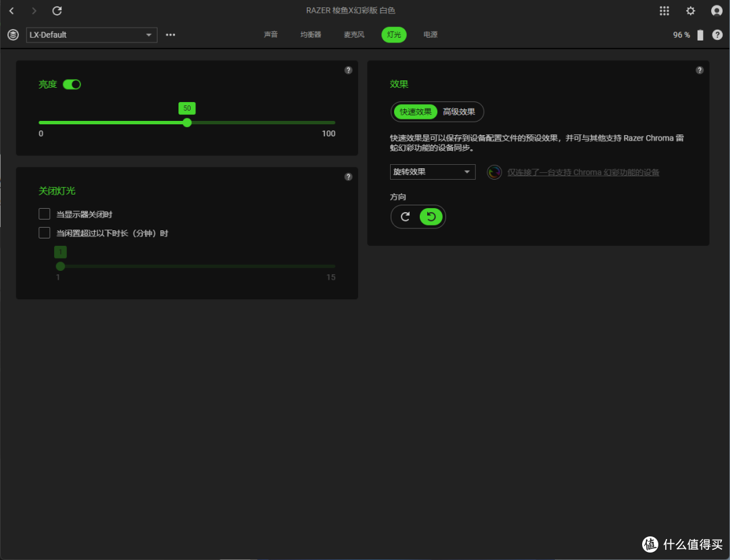
Task: Open settings via the gear icon
Action: click(x=690, y=11)
